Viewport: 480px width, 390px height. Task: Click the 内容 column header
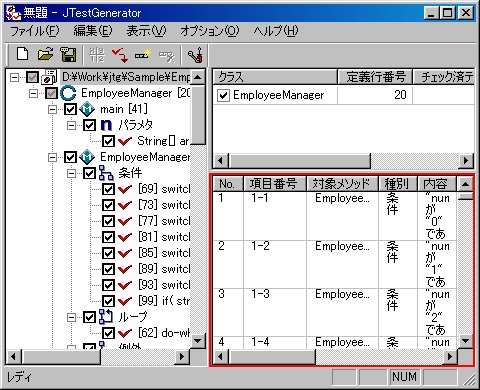tap(437, 184)
